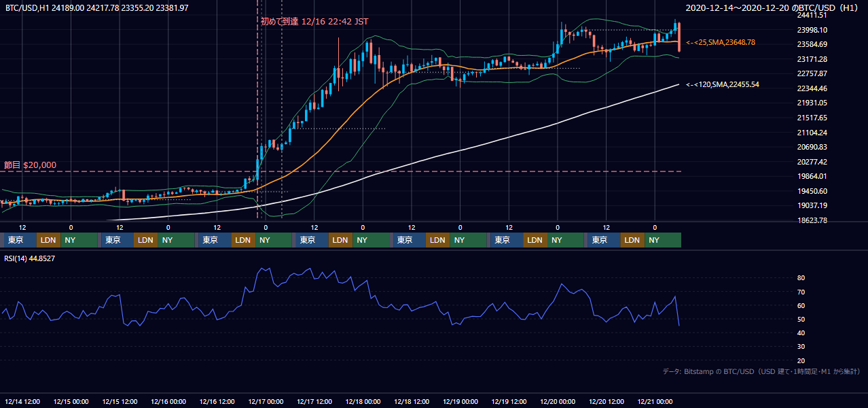Image resolution: width=868 pixels, height=408 pixels.
Task: Click the 12/18 12:00 time axis label
Action: coord(412,402)
